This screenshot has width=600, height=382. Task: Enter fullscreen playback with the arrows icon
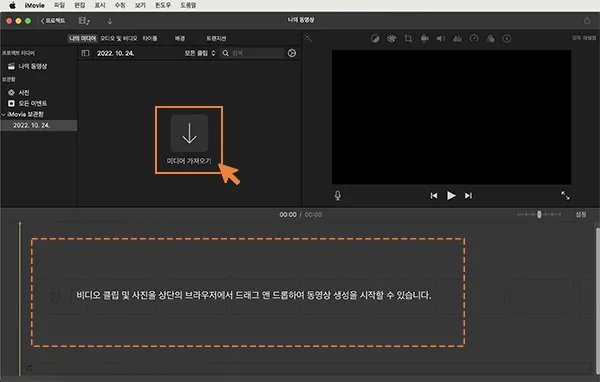[x=565, y=196]
